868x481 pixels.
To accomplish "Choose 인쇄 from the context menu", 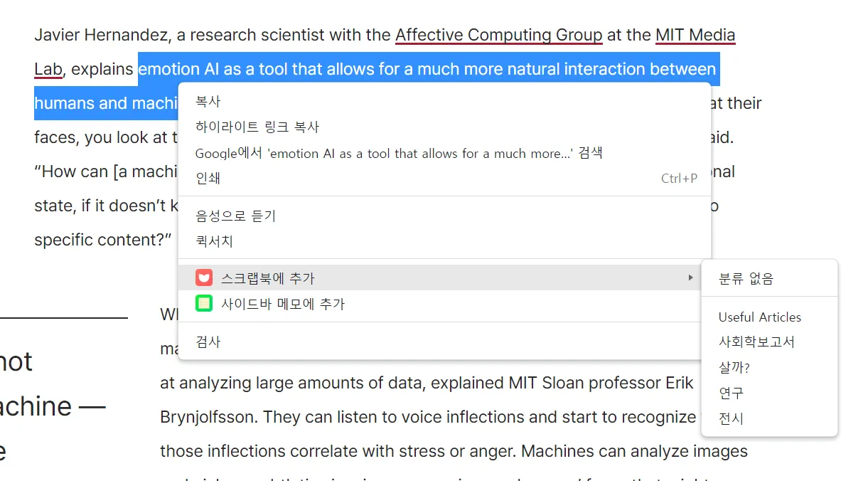I will (208, 178).
